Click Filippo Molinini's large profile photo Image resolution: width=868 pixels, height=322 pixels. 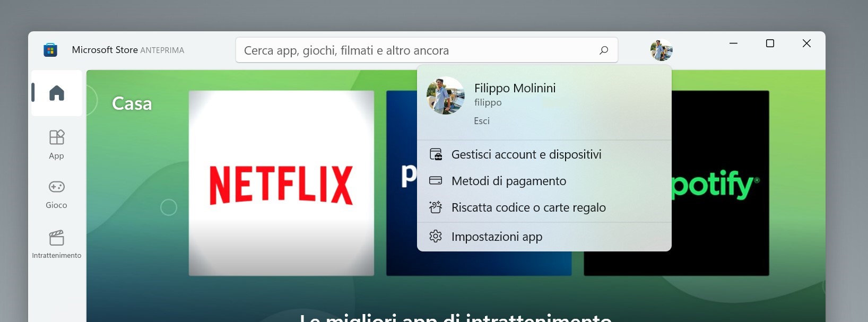tap(446, 95)
